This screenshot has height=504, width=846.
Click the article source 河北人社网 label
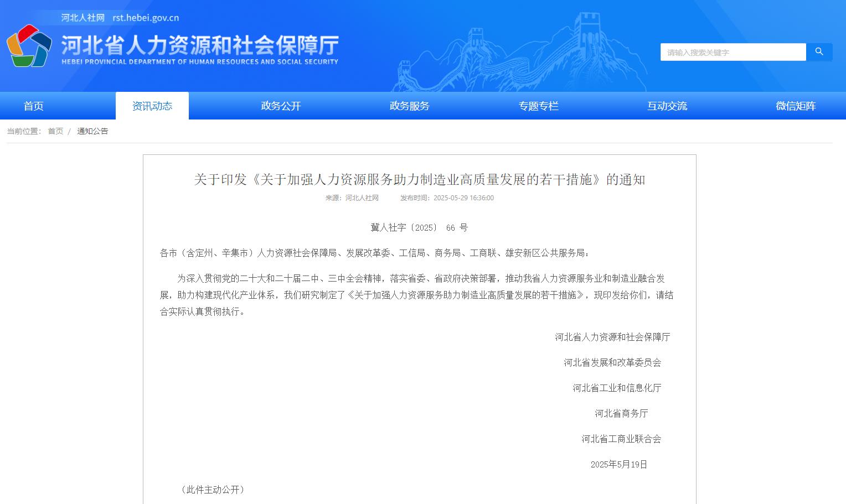352,198
